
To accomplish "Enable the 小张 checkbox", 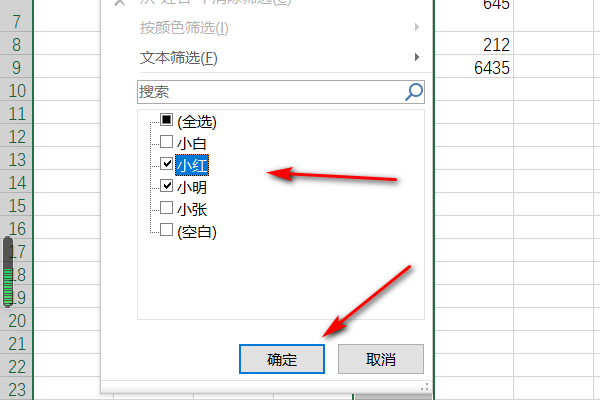I will [x=166, y=208].
